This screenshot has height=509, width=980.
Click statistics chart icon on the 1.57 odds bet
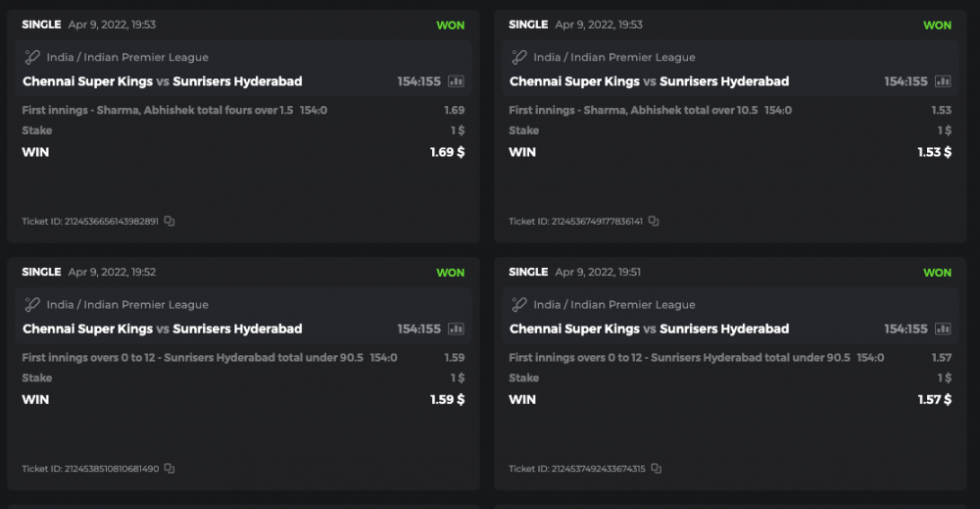943,329
